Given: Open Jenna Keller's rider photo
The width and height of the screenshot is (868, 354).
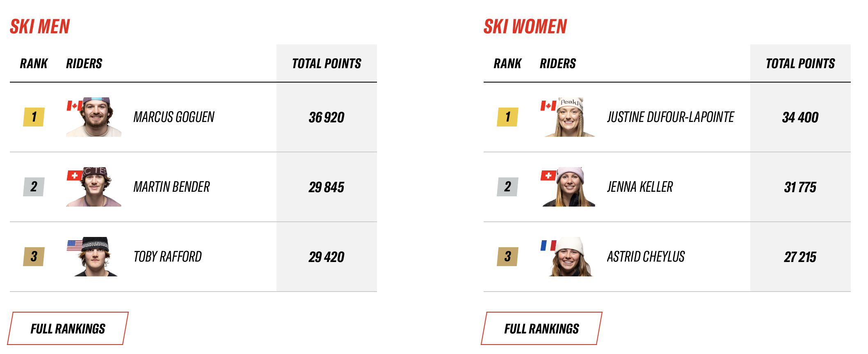Looking at the screenshot, I should [569, 187].
